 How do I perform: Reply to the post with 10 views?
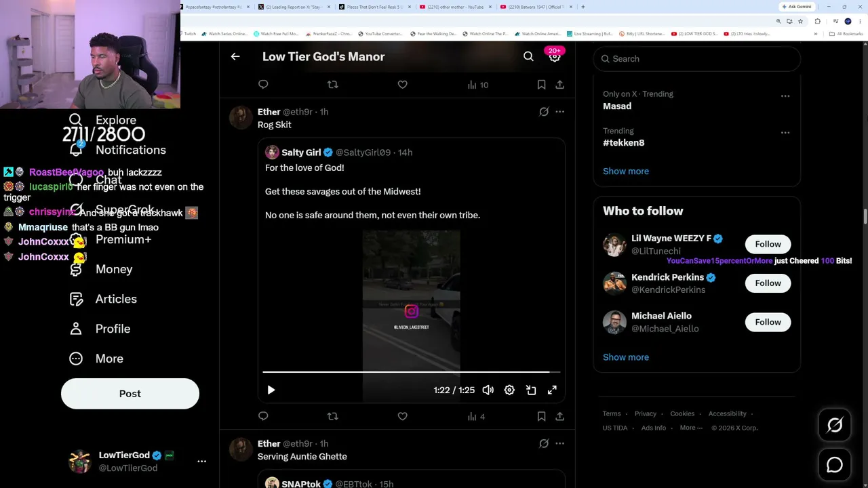click(x=263, y=85)
